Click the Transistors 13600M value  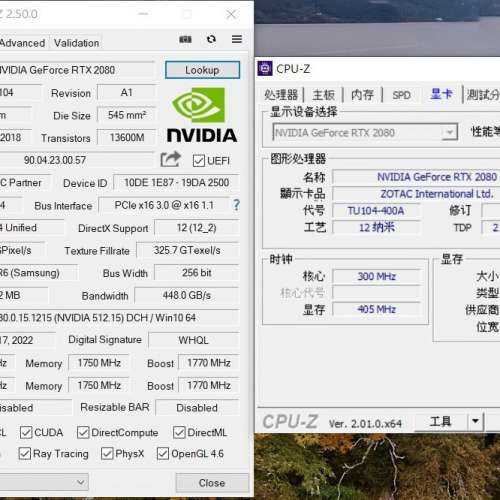click(x=127, y=137)
